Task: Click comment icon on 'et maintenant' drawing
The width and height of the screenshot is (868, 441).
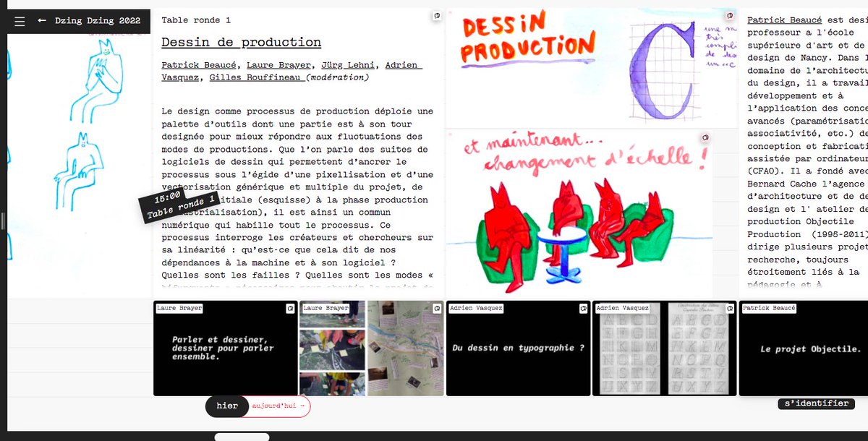Action: coord(705,137)
